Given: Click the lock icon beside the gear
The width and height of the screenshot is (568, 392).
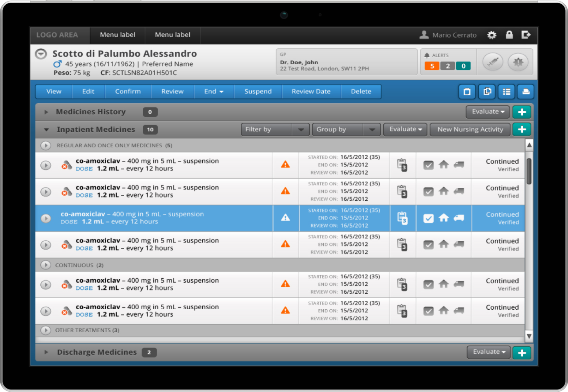Looking at the screenshot, I should click(x=509, y=35).
